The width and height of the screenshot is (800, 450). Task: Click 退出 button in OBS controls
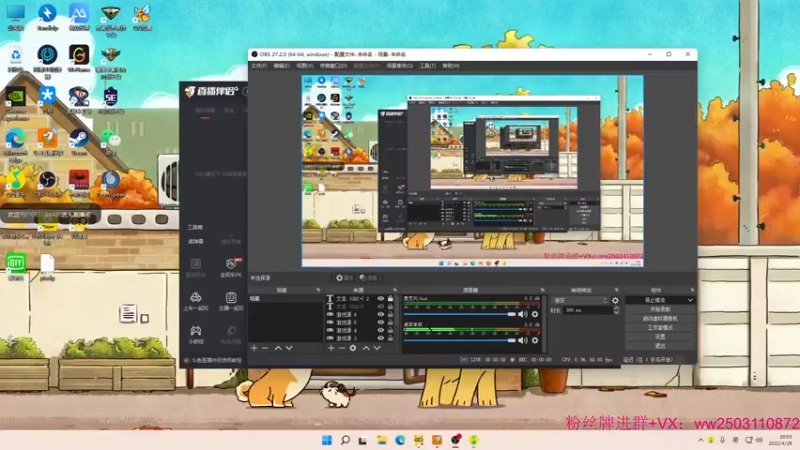pyautogui.click(x=660, y=346)
